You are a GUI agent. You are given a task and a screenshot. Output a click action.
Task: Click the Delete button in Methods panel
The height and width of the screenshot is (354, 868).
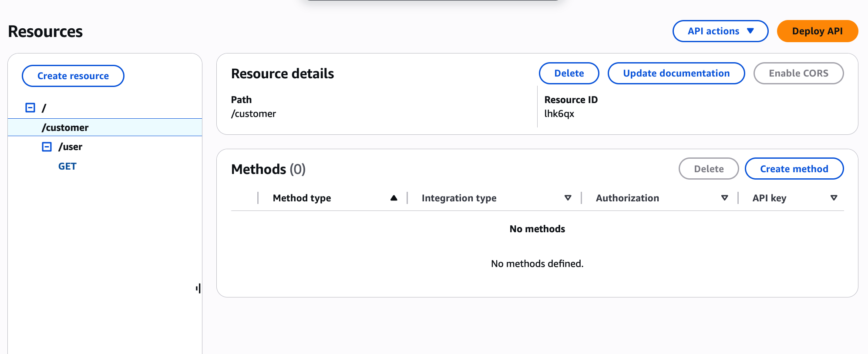pos(708,169)
